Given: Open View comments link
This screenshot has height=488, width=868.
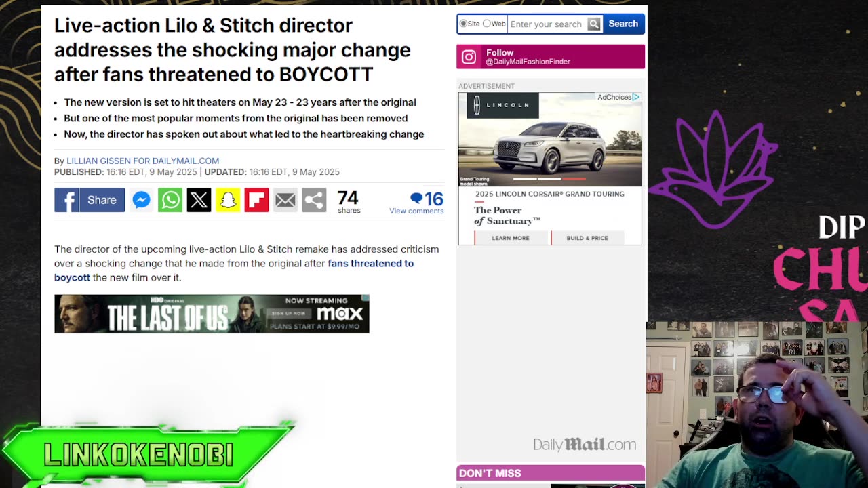Looking at the screenshot, I should click(x=416, y=211).
